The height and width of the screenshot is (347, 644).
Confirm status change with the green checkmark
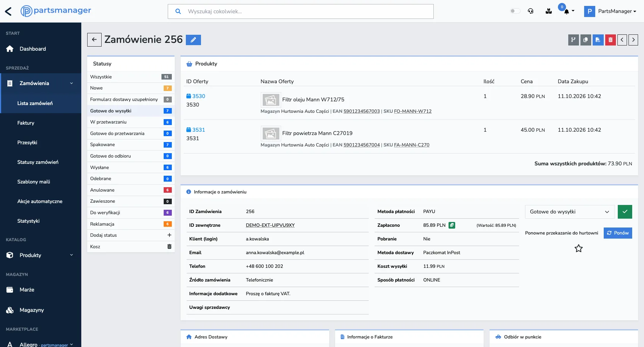pyautogui.click(x=625, y=212)
